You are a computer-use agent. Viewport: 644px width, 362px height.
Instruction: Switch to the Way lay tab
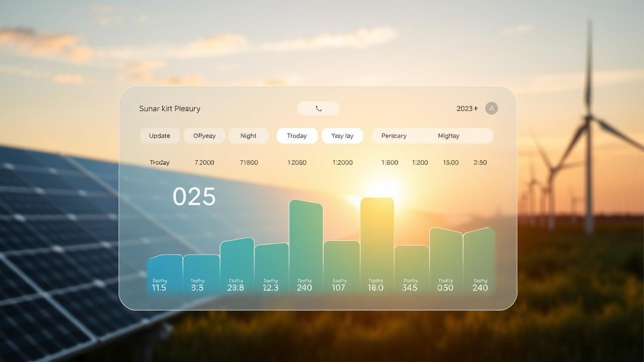click(342, 136)
